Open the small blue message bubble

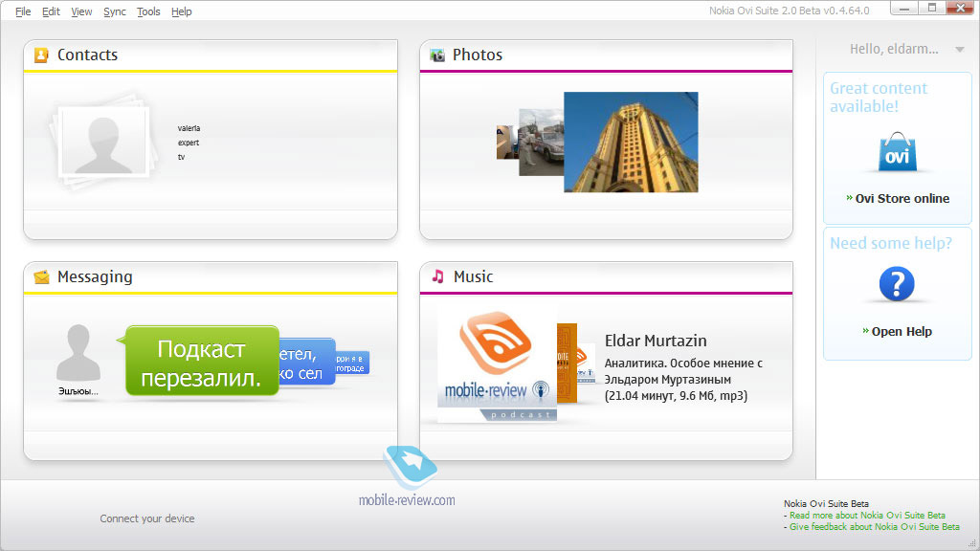pos(352,363)
